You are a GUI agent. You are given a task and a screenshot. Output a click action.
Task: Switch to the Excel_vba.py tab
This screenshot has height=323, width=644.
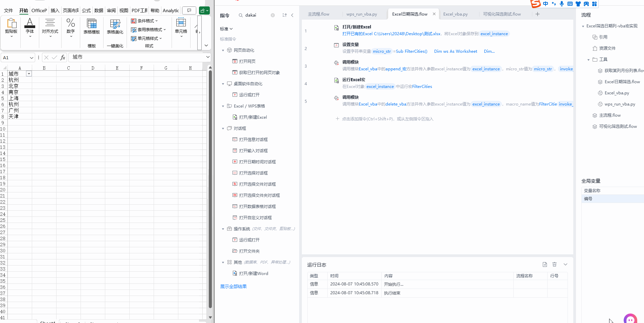(x=456, y=14)
